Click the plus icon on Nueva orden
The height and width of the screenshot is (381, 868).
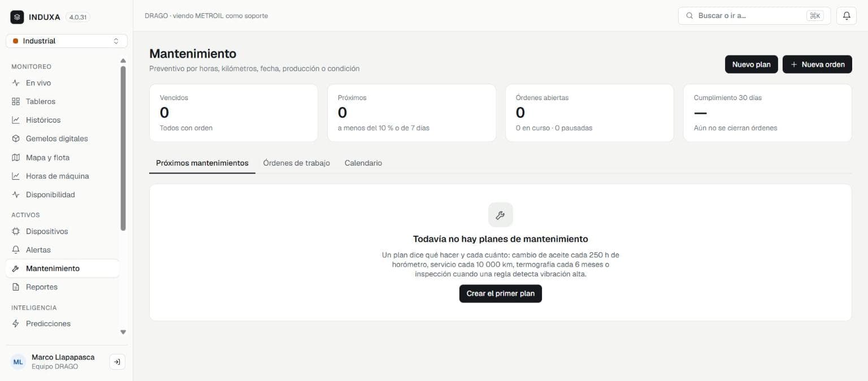[794, 64]
